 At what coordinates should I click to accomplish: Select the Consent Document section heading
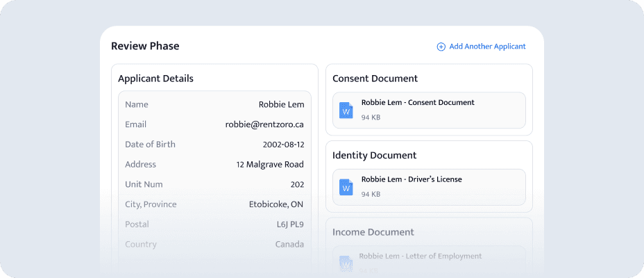375,79
